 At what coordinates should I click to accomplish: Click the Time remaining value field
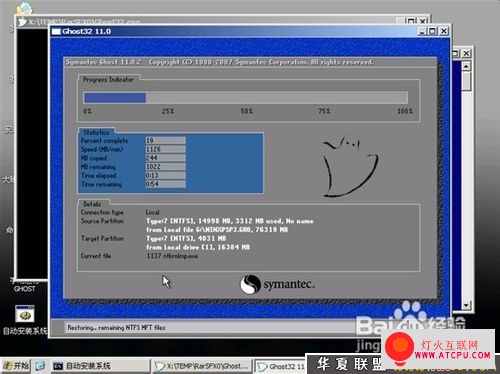(165, 184)
